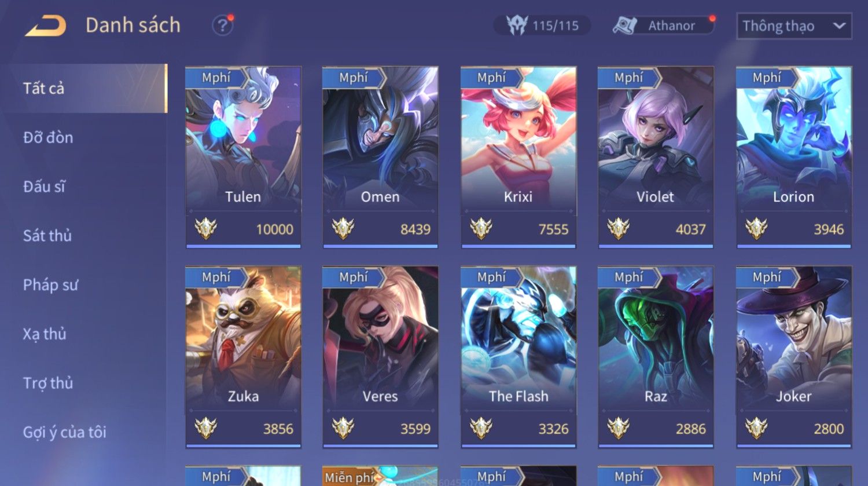Open The Flash hero card
The width and height of the screenshot is (868, 486).
[518, 357]
